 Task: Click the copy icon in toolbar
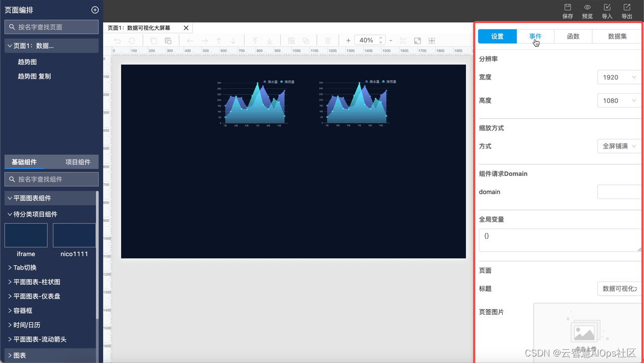154,41
